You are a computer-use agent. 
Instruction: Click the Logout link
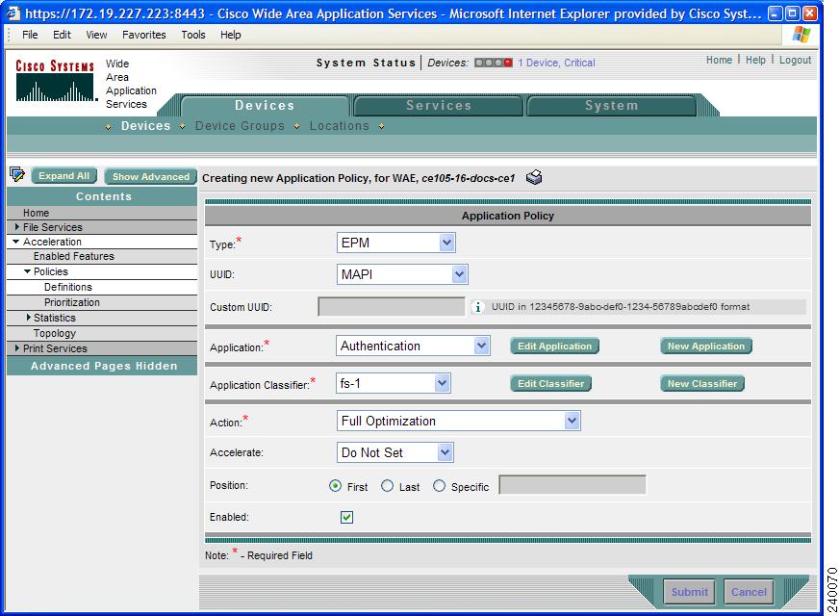[x=795, y=60]
